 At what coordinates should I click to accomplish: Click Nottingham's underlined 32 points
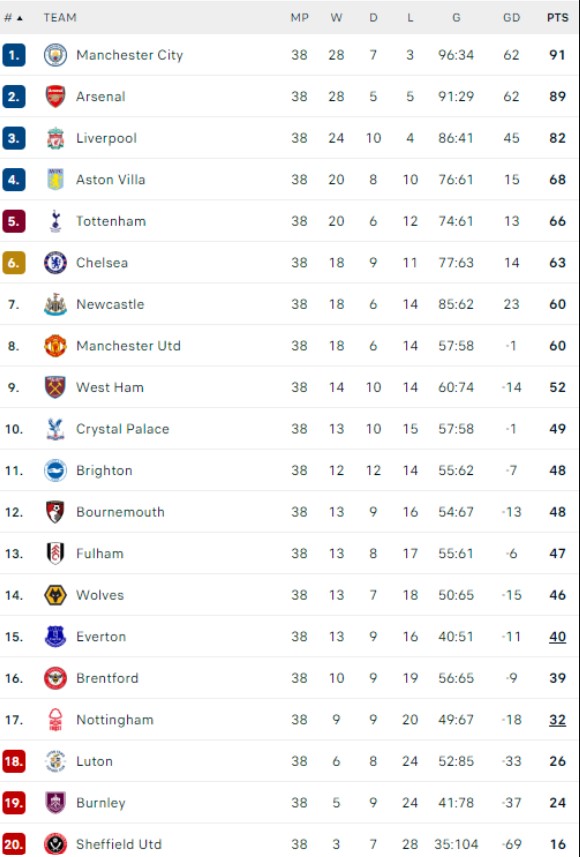click(558, 720)
